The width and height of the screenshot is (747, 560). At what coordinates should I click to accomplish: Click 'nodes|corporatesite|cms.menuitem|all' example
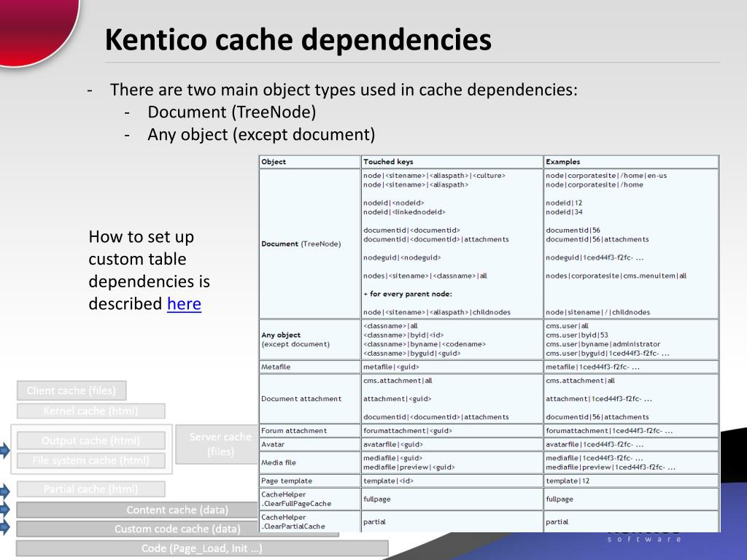pos(616,276)
